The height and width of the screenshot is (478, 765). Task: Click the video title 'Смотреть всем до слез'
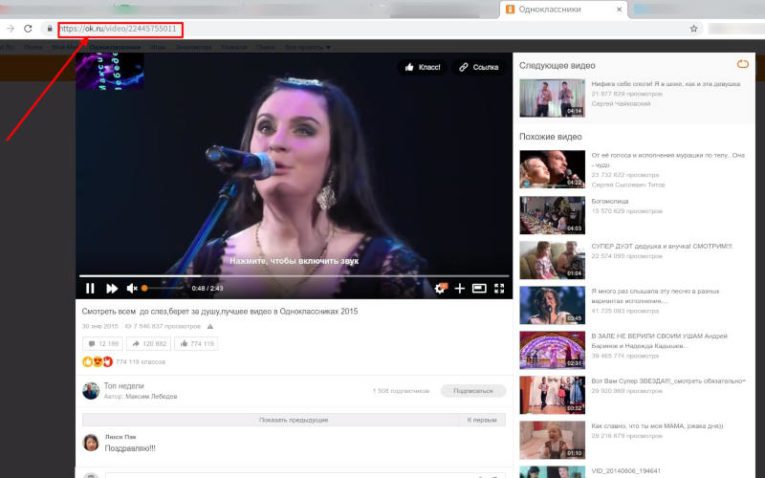[x=220, y=311]
